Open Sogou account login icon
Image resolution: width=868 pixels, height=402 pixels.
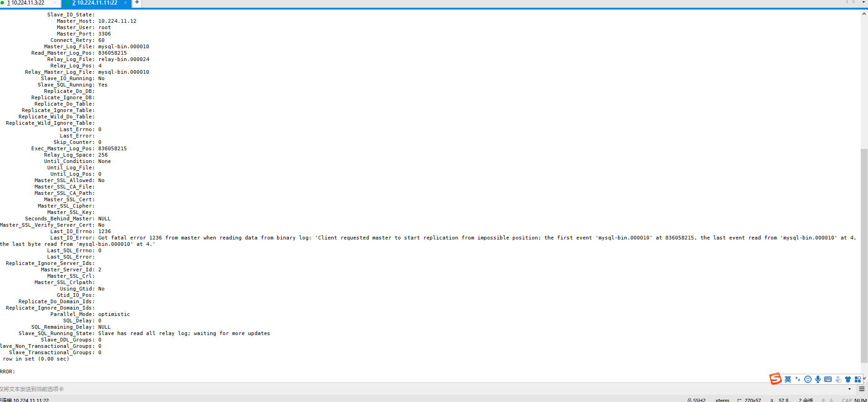tap(838, 379)
